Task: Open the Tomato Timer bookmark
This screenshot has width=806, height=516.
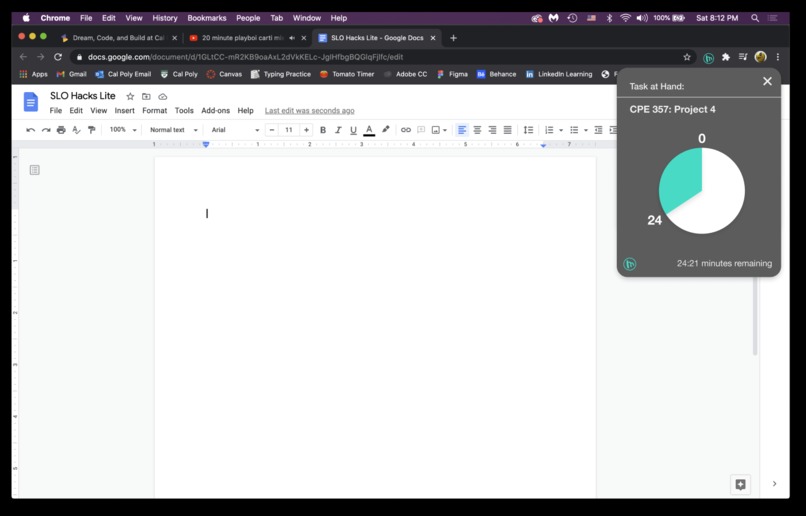Action: click(x=347, y=74)
